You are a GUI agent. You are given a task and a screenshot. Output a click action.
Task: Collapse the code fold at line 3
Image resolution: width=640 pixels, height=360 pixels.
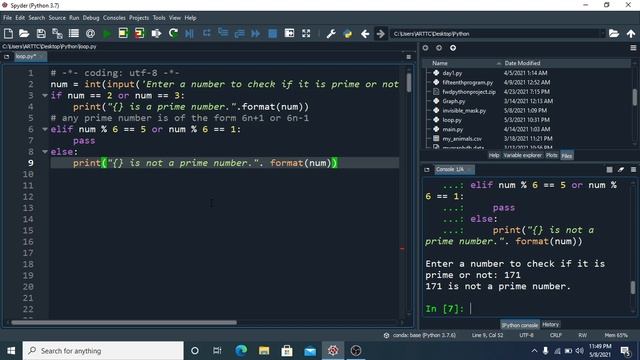(45, 96)
